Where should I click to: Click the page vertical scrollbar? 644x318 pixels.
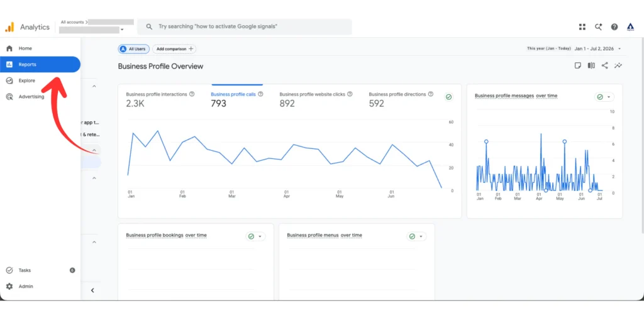642,135
